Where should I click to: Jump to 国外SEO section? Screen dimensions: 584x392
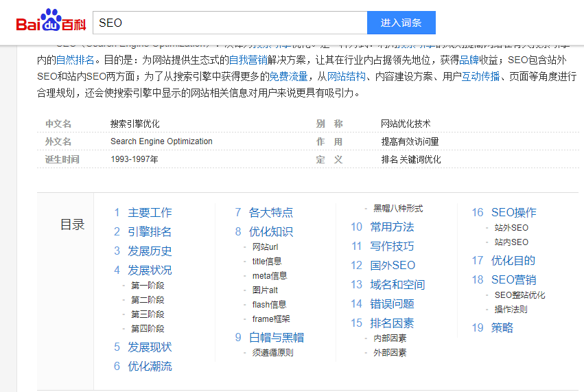coord(393,266)
